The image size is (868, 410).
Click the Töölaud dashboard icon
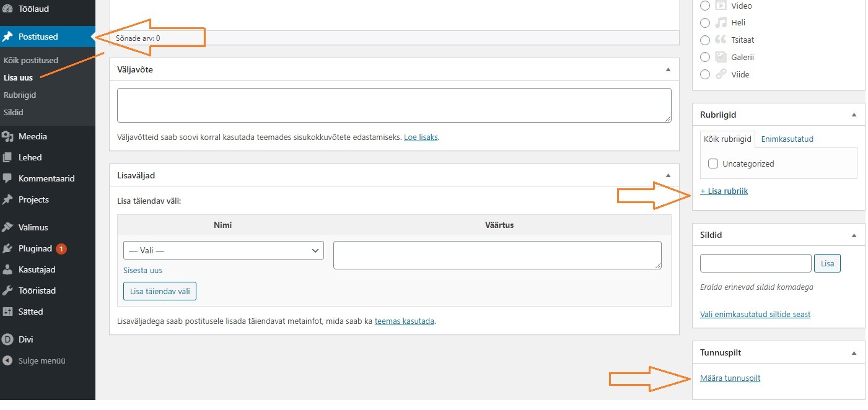tap(7, 9)
